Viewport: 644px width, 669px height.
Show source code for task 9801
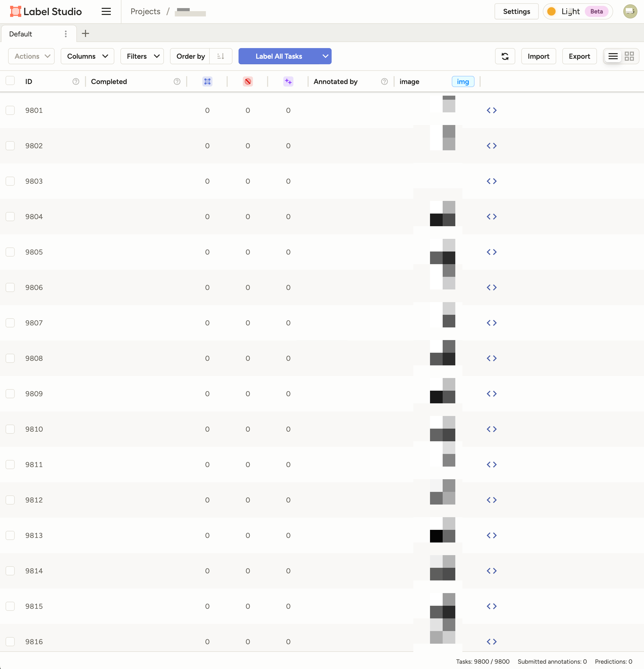point(491,110)
